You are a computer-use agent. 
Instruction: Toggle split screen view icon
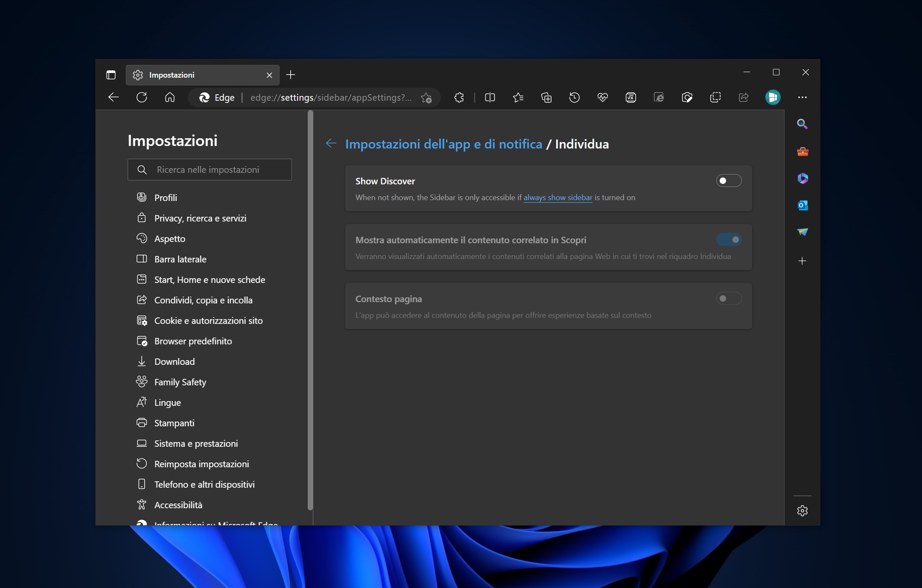point(490,98)
